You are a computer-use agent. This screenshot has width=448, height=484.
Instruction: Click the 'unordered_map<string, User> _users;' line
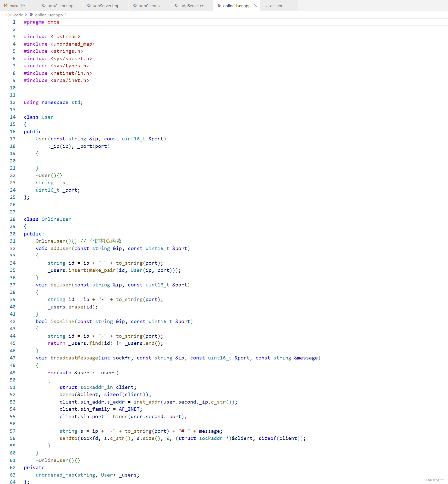pos(87,475)
